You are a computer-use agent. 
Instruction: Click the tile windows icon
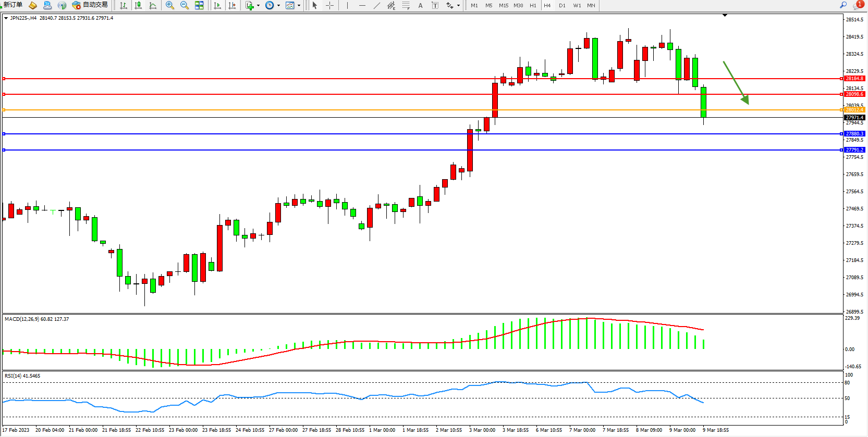pos(199,5)
